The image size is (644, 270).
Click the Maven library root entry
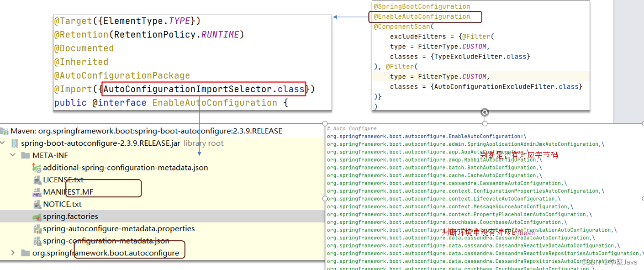[x=146, y=131]
